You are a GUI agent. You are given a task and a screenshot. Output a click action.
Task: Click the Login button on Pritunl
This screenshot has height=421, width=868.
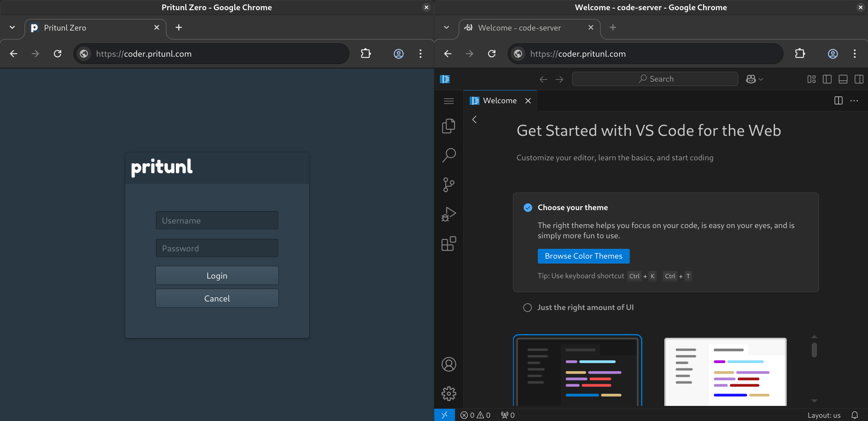(x=217, y=276)
